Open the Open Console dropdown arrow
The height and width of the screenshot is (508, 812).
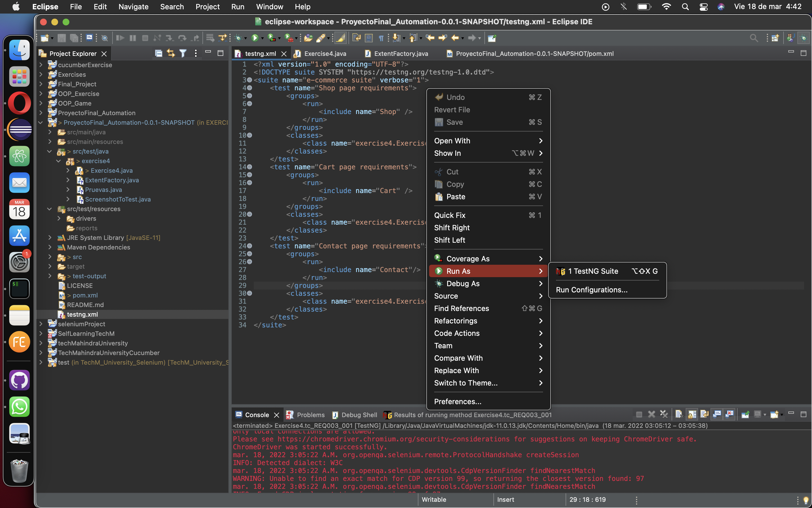pos(782,415)
